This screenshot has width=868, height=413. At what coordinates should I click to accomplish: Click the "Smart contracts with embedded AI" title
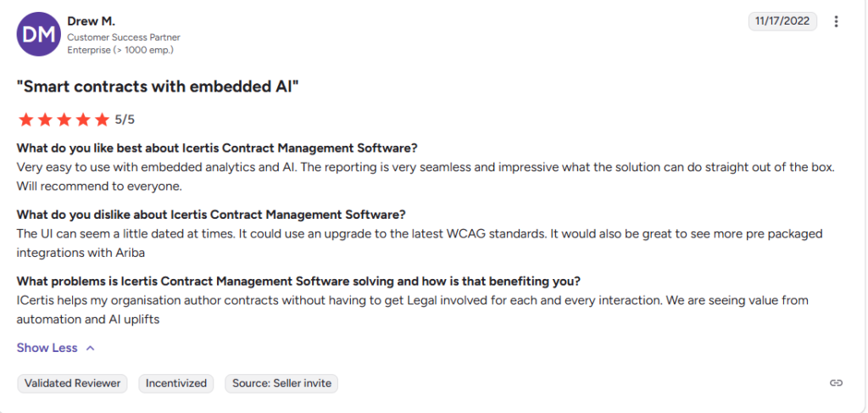coord(159,87)
